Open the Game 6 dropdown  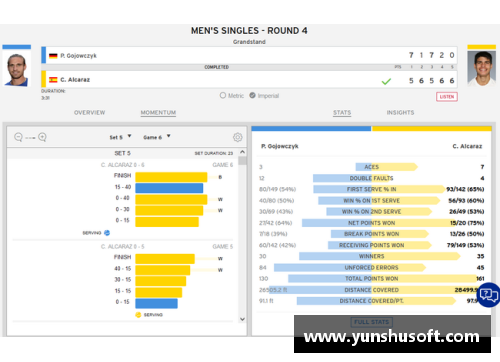(157, 137)
